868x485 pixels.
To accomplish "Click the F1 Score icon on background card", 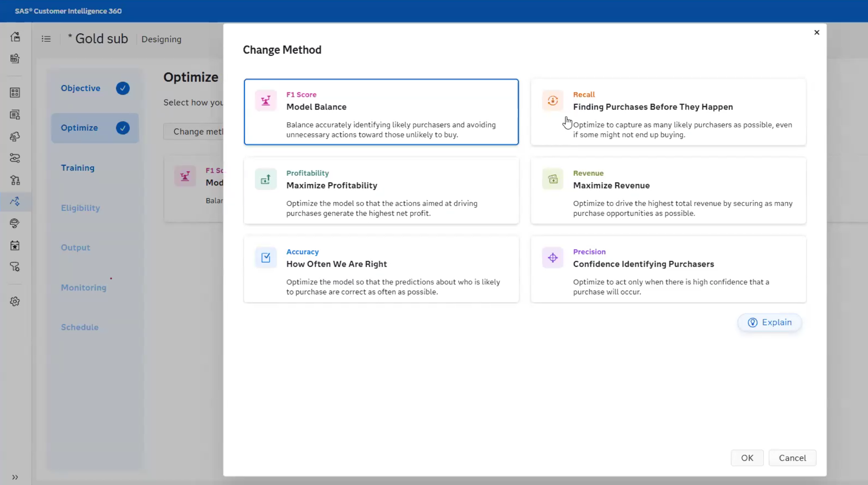I will (185, 176).
